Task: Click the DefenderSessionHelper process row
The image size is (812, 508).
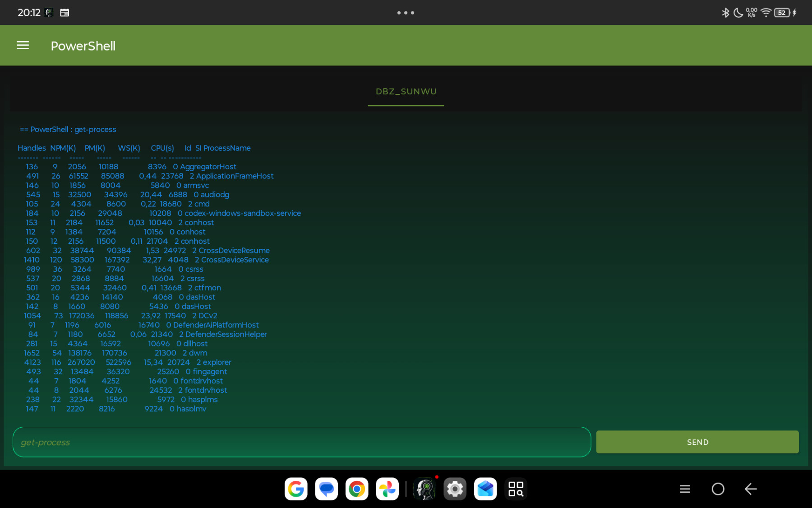Action: pyautogui.click(x=147, y=335)
